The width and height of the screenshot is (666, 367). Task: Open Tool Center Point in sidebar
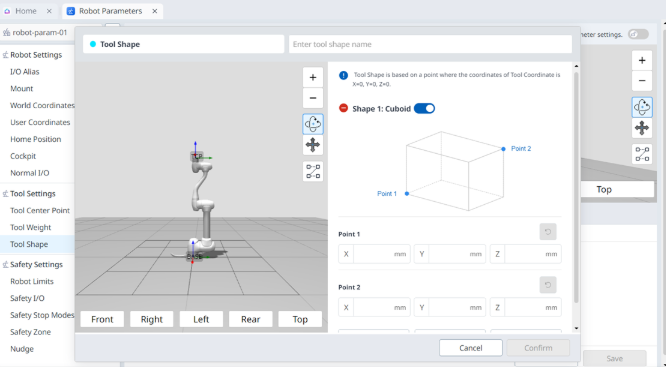[x=40, y=211]
